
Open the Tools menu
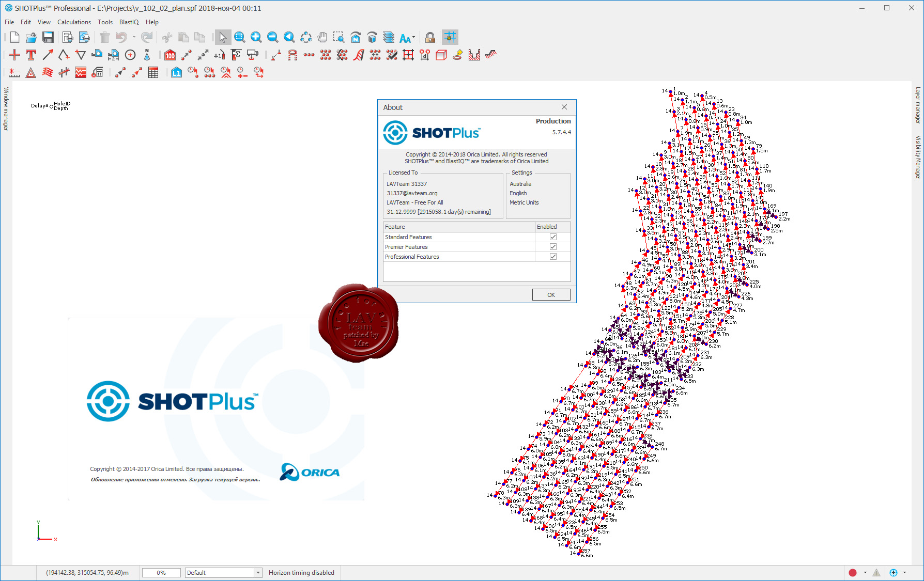tap(105, 22)
